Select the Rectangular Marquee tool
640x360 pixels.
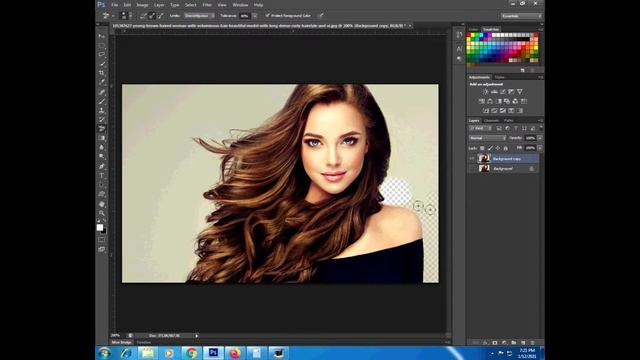[x=102, y=45]
